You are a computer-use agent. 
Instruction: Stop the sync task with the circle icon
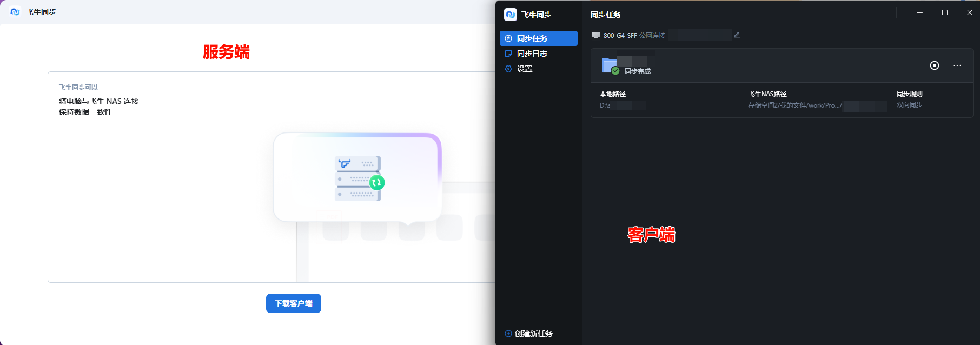click(x=935, y=65)
